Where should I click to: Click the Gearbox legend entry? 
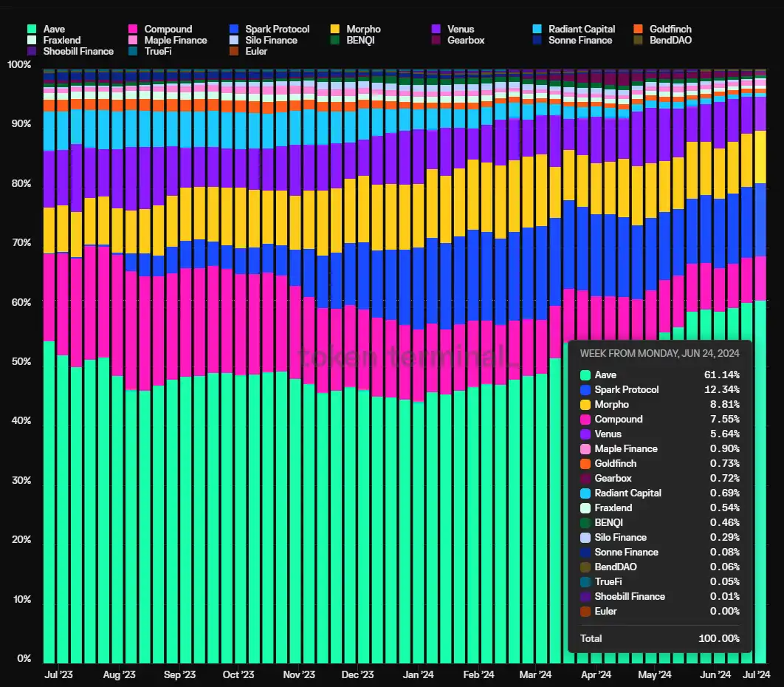click(458, 40)
